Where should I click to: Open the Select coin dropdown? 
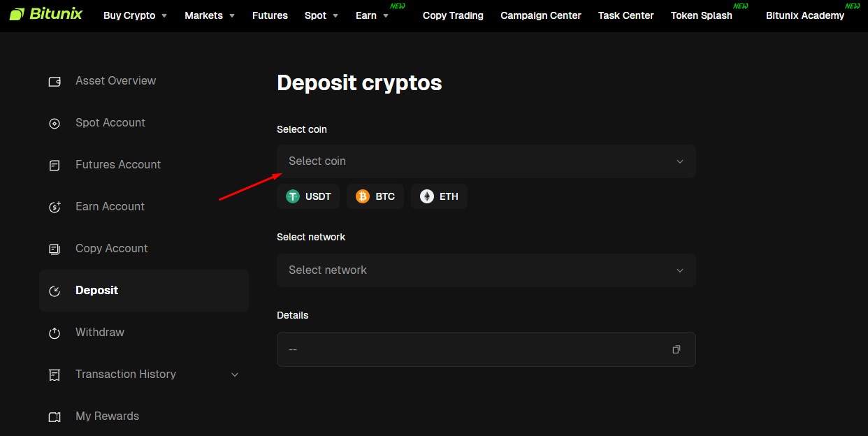[486, 161]
